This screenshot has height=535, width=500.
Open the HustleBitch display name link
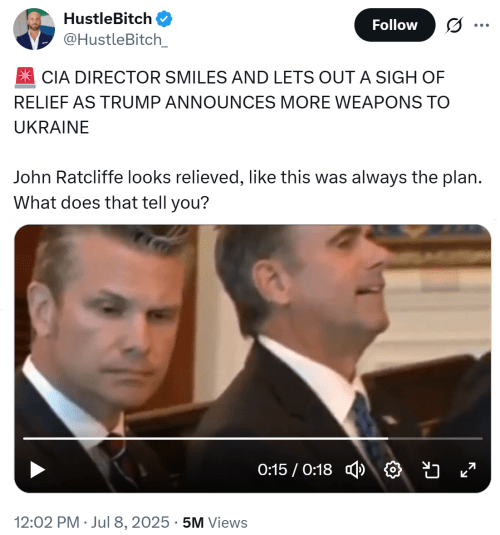(x=108, y=19)
